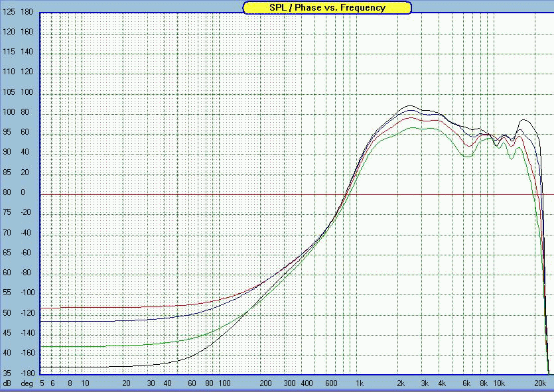
Task: Click the '10' frequency axis label
Action: coord(85,383)
